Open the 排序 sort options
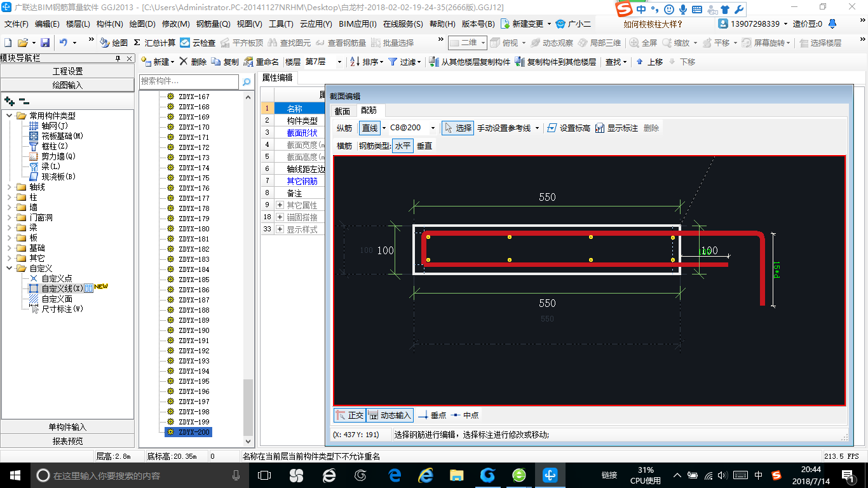 coord(367,62)
